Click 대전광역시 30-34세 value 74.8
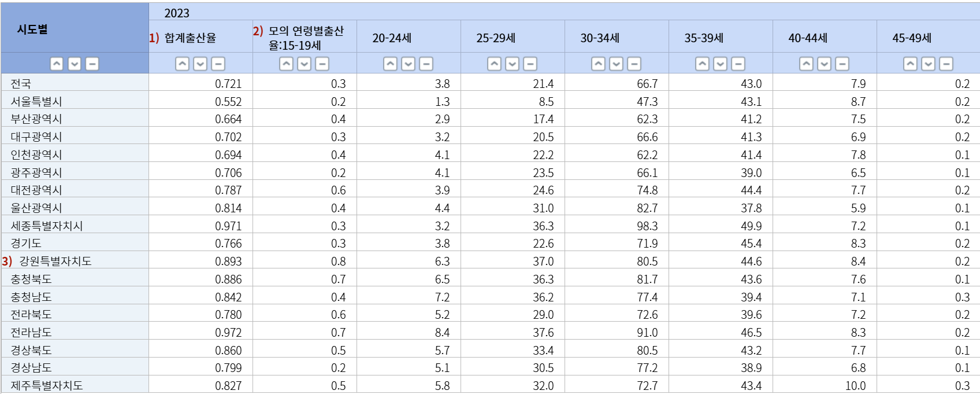Screen dimensions: 980x394 click(647, 190)
